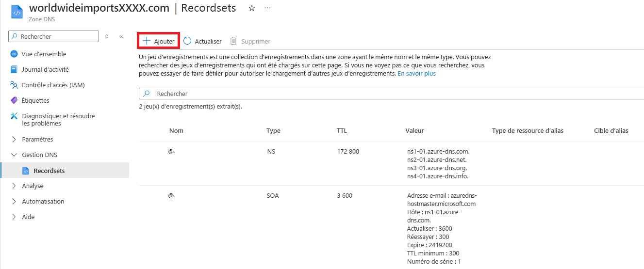This screenshot has width=644, height=269.
Task: Open the more options ellipsis in header
Action: click(267, 8)
